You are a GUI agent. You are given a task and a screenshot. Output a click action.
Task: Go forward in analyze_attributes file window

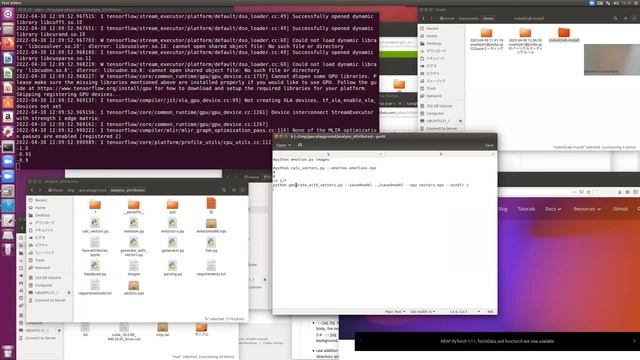tap(40, 190)
